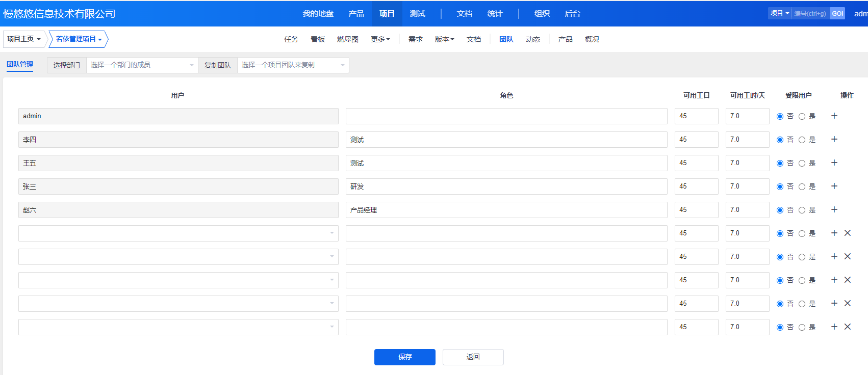Screen dimensions: 868x375
Task: Click the role field for admin
Action: 506,116
